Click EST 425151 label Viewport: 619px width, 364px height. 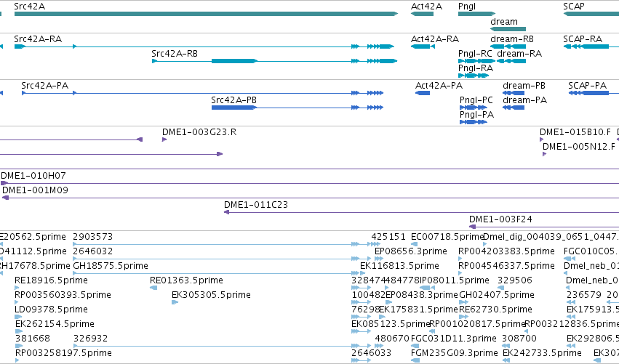coord(388,237)
